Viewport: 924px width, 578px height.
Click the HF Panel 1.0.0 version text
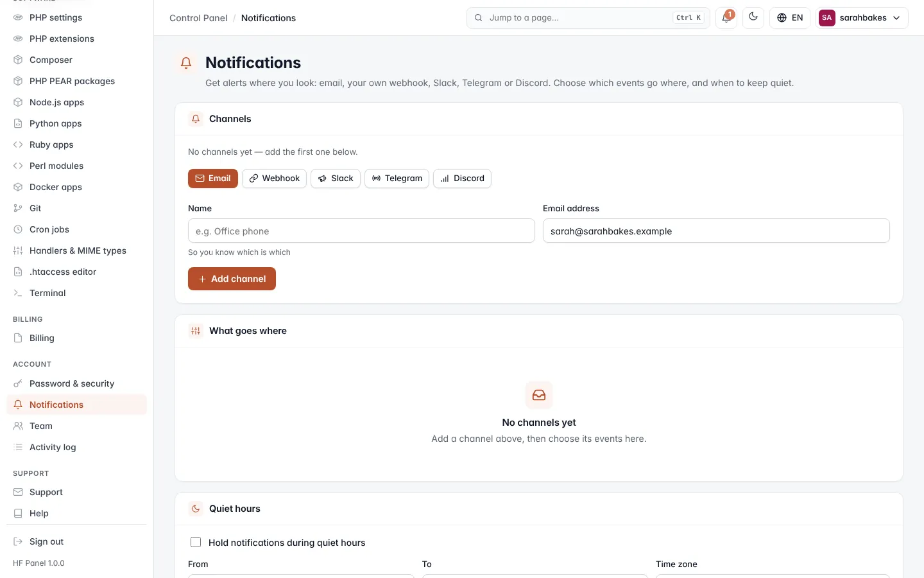tap(38, 563)
